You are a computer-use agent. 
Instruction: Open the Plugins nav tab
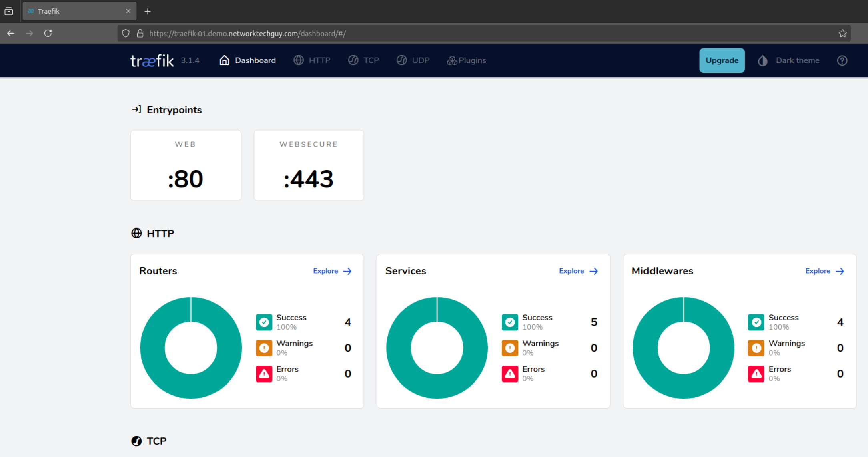coord(467,60)
